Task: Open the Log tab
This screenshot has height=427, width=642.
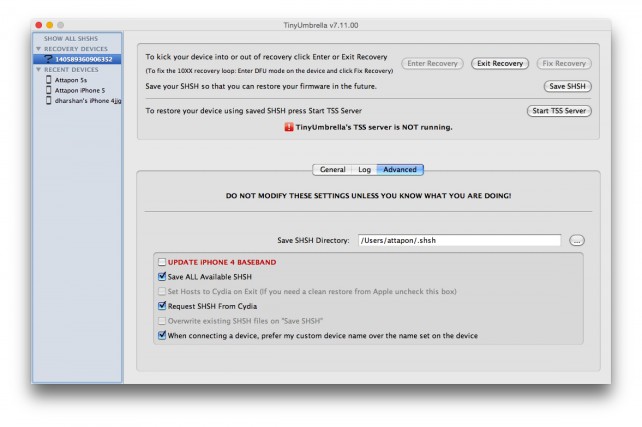Action: coord(364,170)
